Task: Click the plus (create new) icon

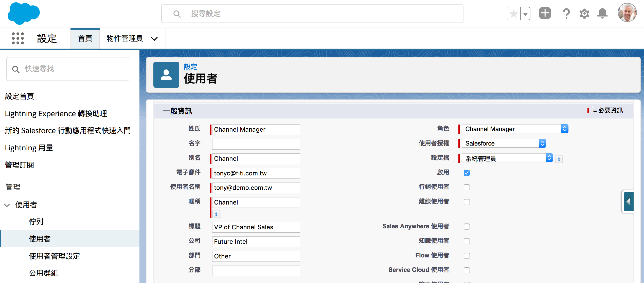Action: (x=545, y=13)
